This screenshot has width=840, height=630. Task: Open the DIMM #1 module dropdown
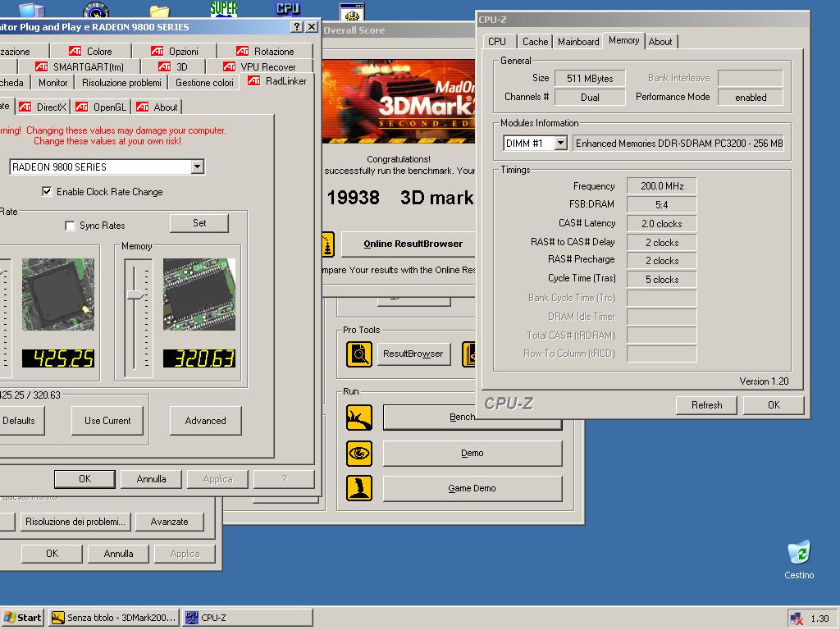560,143
